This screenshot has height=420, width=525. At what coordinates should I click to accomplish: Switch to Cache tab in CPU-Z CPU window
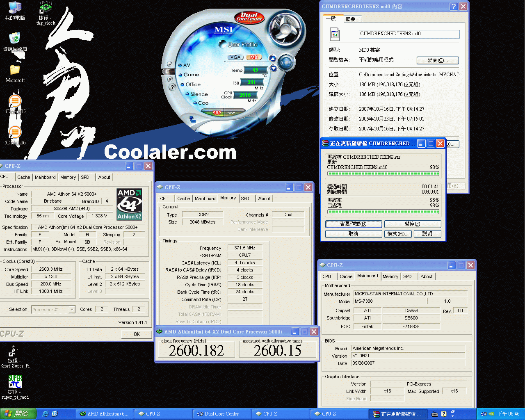(23, 177)
